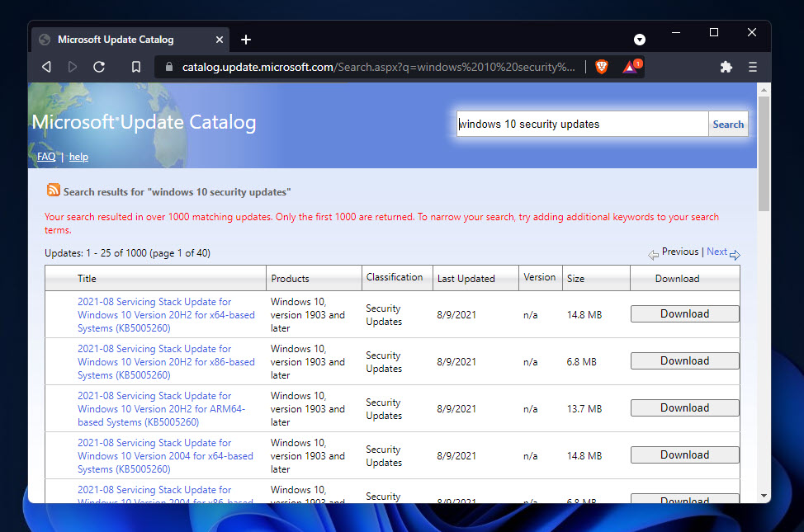Sort by Products column header
The image size is (804, 532).
point(291,279)
